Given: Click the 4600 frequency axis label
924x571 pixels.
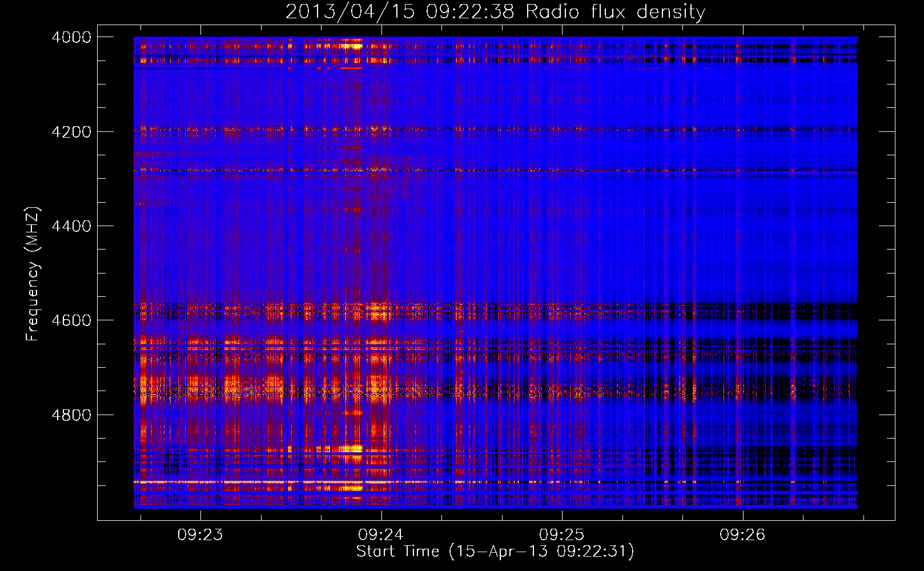Looking at the screenshot, I should click(71, 320).
